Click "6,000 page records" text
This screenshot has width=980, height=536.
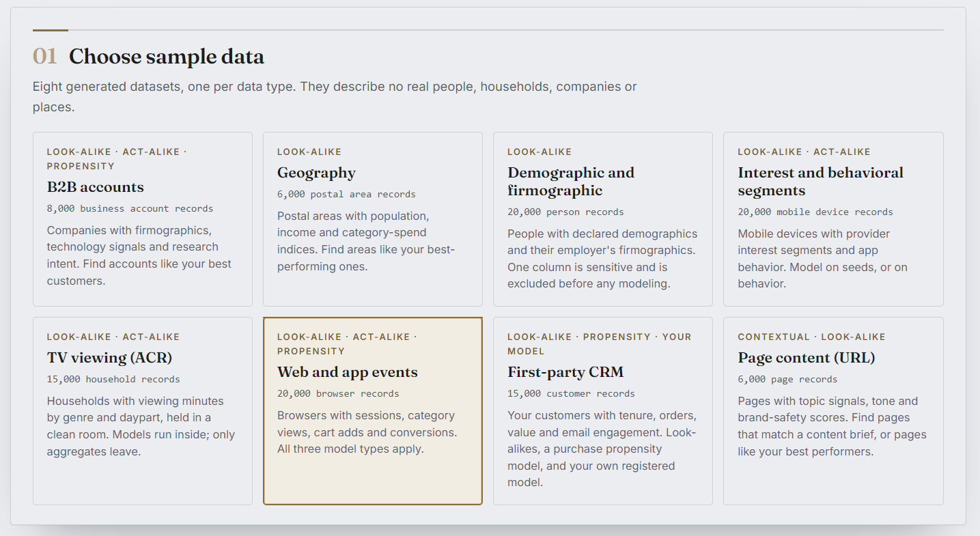(787, 380)
